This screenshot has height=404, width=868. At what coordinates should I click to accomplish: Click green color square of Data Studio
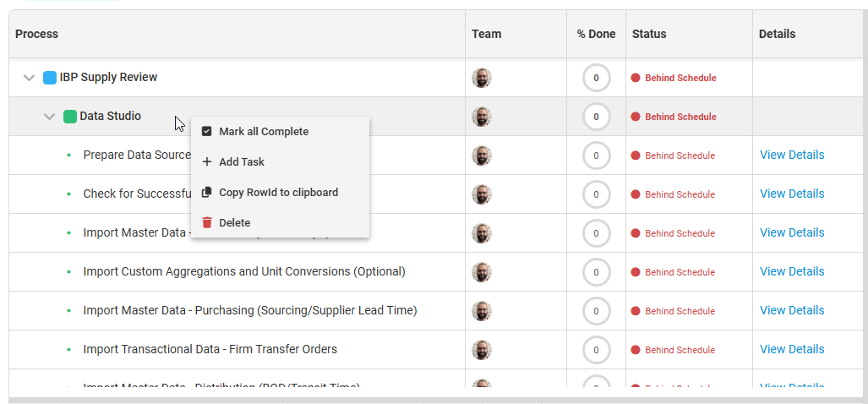(x=70, y=117)
